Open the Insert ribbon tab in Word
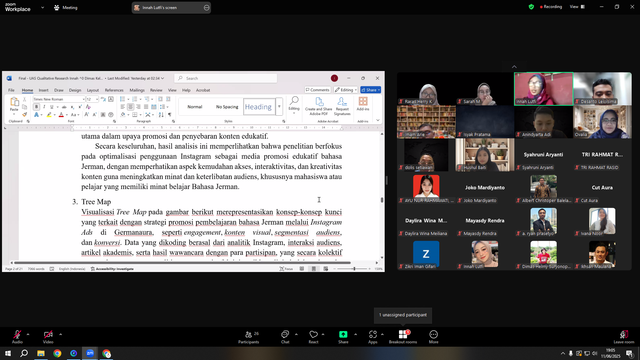This screenshot has height=360, width=640. (43, 90)
